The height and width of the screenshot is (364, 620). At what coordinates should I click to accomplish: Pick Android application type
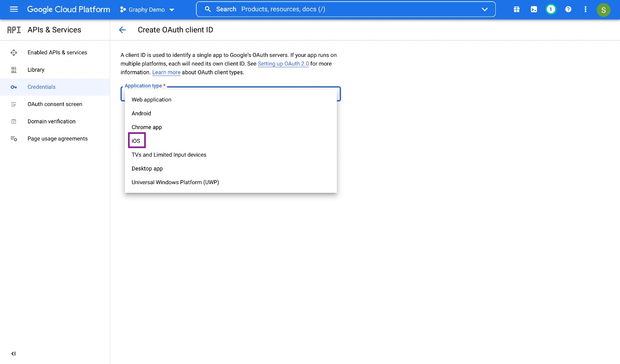(x=141, y=113)
